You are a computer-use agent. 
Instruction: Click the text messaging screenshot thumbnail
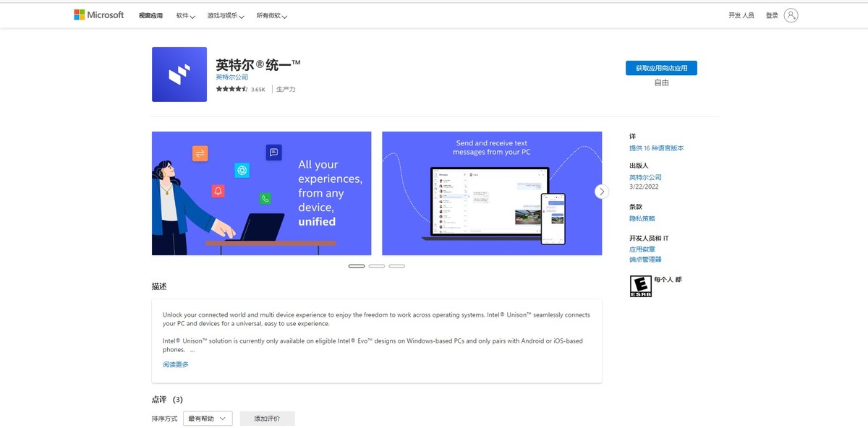tap(491, 192)
